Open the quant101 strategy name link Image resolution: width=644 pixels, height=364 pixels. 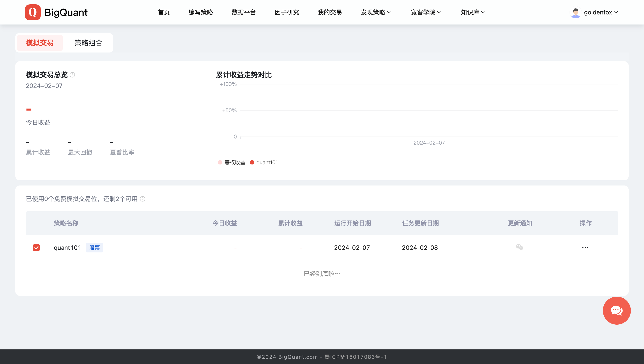[67, 248]
